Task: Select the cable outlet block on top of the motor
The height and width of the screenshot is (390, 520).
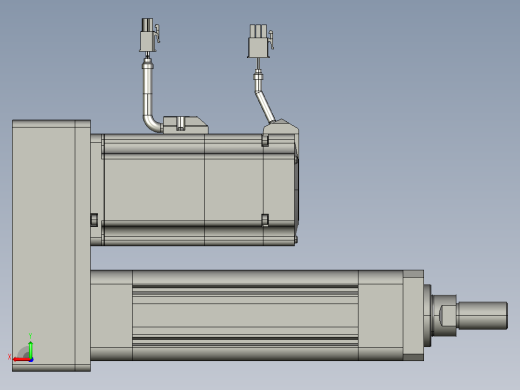Action: pos(185,125)
